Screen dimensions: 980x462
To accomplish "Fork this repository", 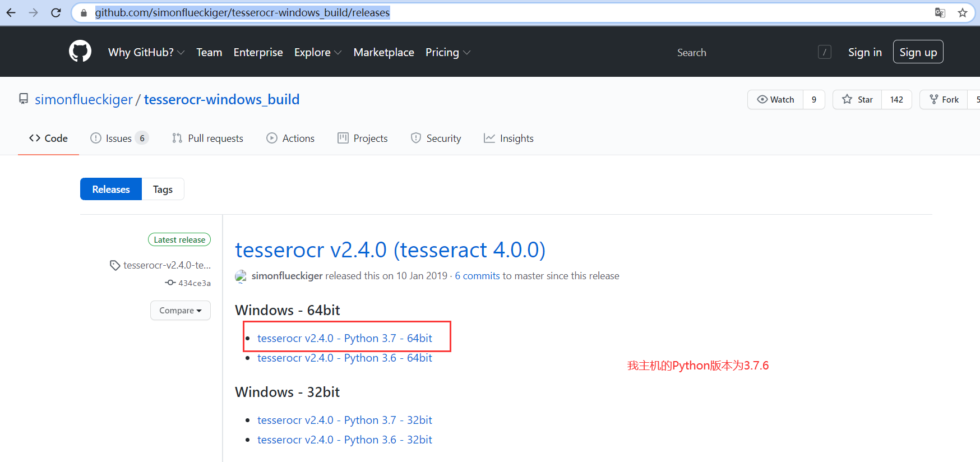I will [944, 100].
